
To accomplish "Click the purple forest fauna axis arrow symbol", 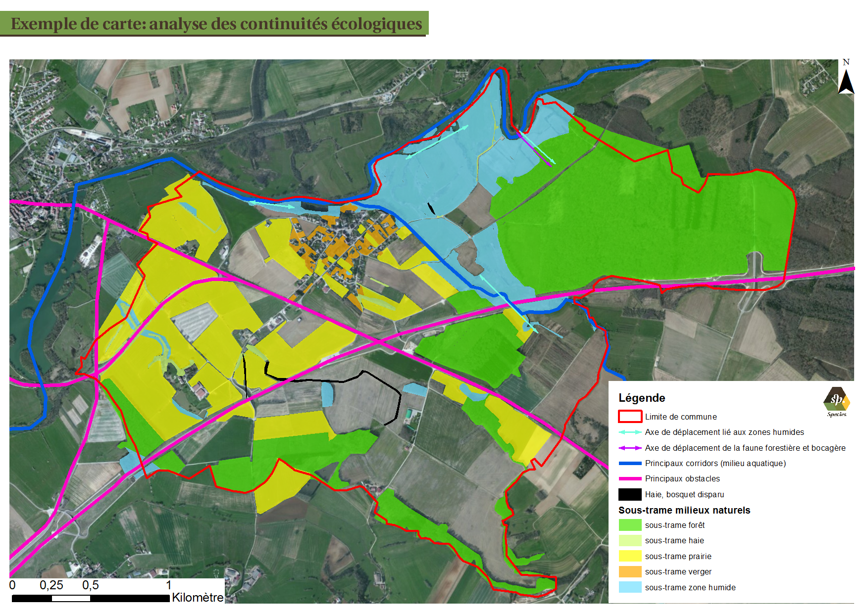I will click(630, 448).
